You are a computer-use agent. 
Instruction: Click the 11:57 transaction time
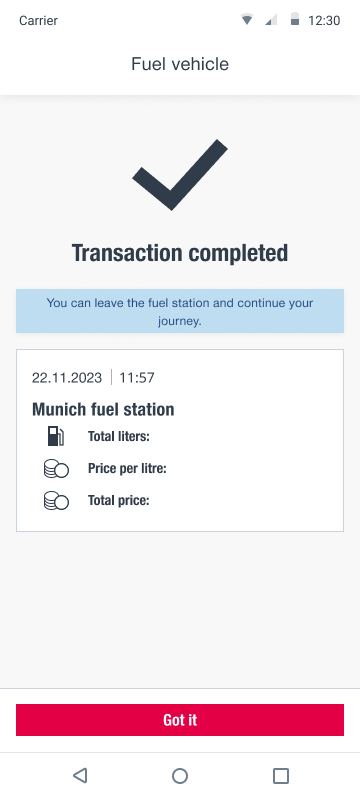[x=137, y=378]
